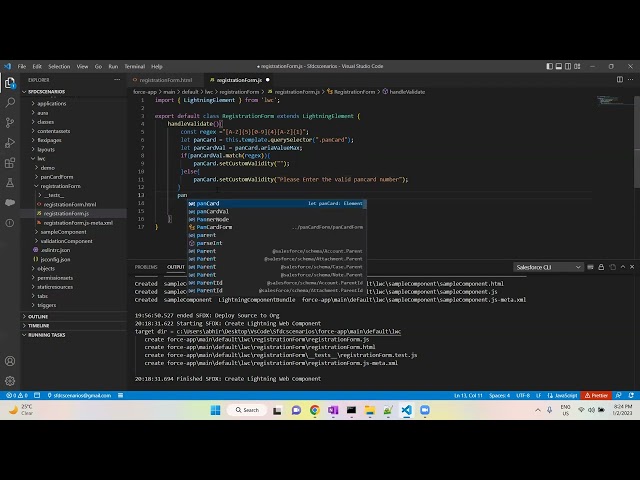640x480 pixels.
Task: Change encoding via UTF-8 status item
Action: click(523, 396)
